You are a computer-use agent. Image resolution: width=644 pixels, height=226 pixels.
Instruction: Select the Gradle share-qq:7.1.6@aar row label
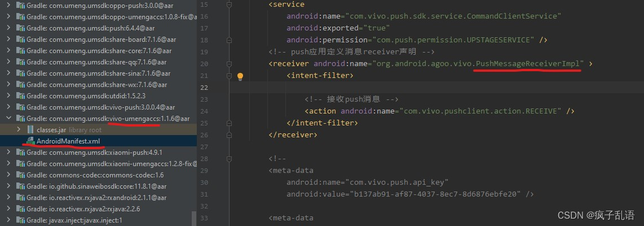coord(97,62)
